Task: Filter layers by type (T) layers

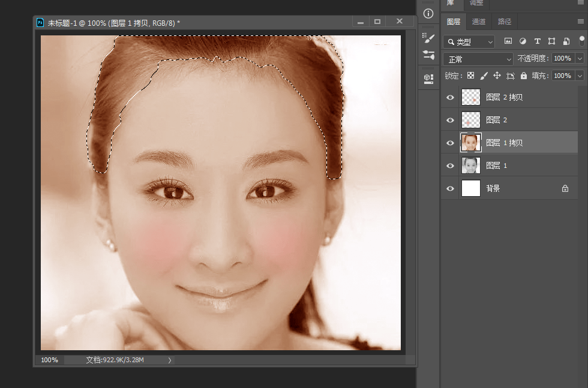Action: point(537,41)
